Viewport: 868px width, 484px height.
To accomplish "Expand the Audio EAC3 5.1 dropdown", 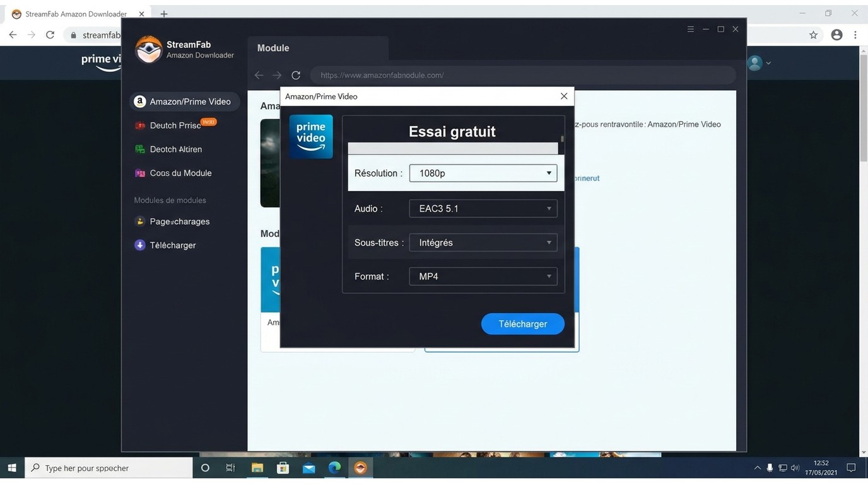I will (x=483, y=209).
